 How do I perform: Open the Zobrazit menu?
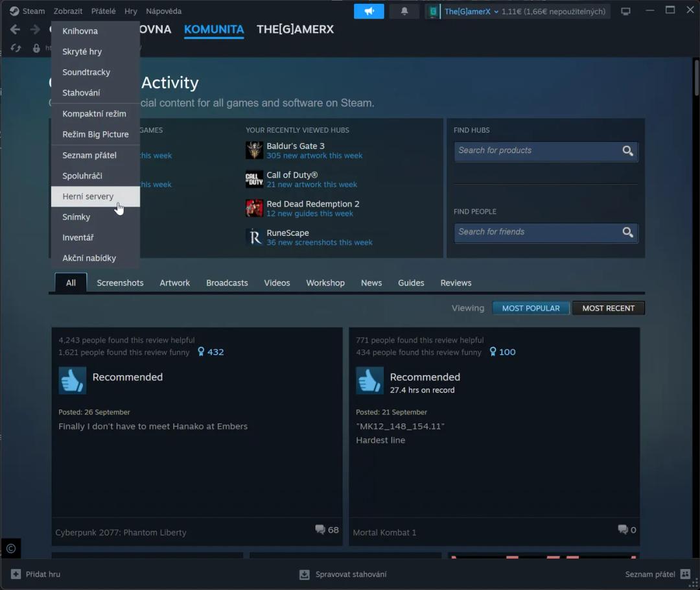[68, 11]
